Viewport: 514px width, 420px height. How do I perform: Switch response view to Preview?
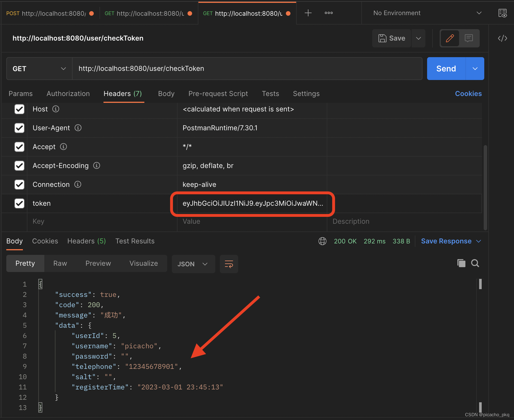pos(98,263)
